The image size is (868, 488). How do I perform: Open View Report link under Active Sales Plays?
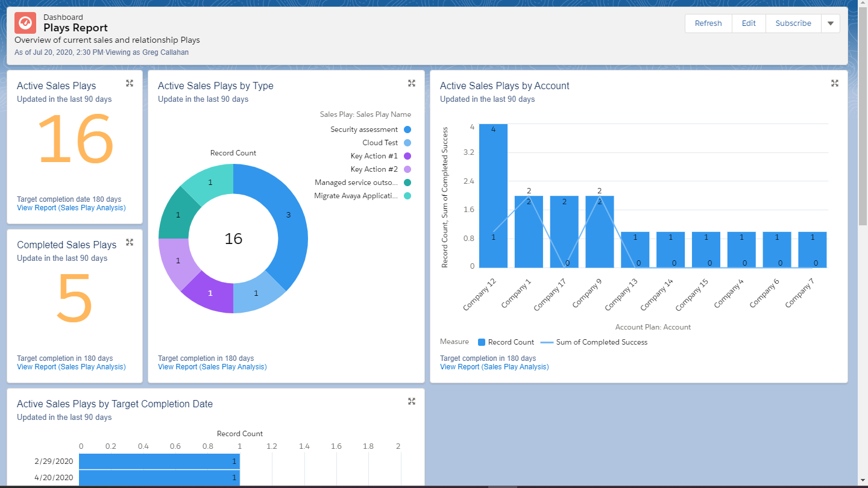click(x=71, y=208)
